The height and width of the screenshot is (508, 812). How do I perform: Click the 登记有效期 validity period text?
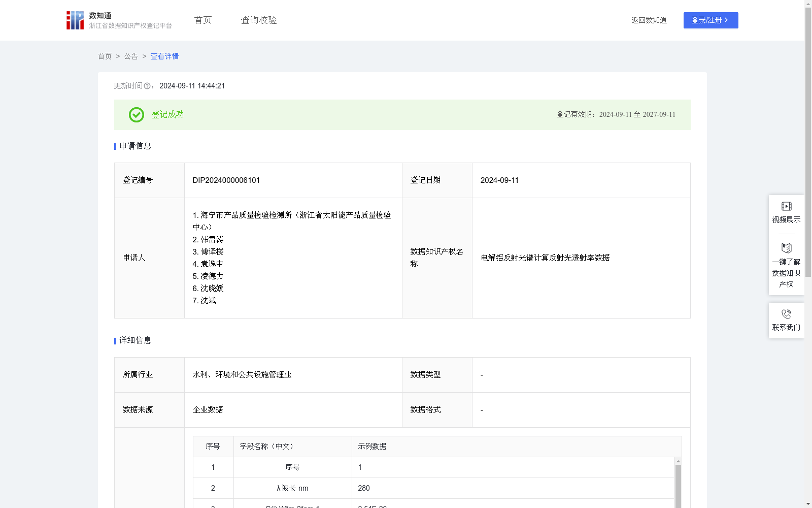(x=616, y=115)
